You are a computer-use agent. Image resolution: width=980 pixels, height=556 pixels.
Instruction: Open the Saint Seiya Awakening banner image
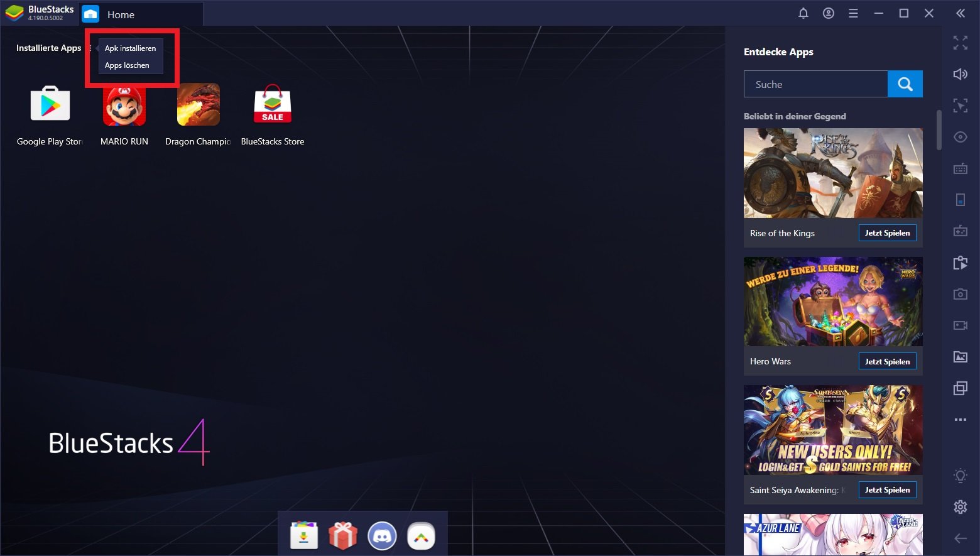tap(833, 430)
